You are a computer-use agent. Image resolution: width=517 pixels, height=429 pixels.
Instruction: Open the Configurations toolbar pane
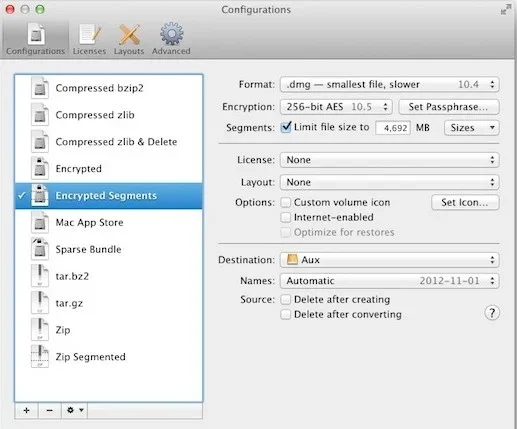click(35, 39)
